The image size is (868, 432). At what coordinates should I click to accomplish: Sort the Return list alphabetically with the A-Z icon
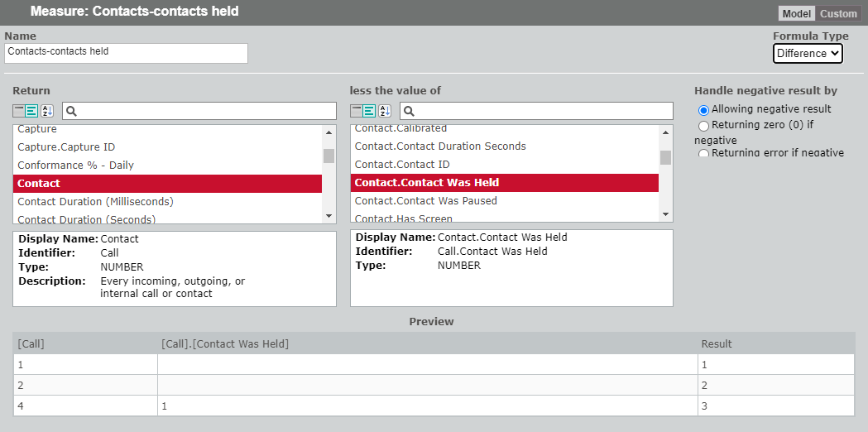point(47,111)
